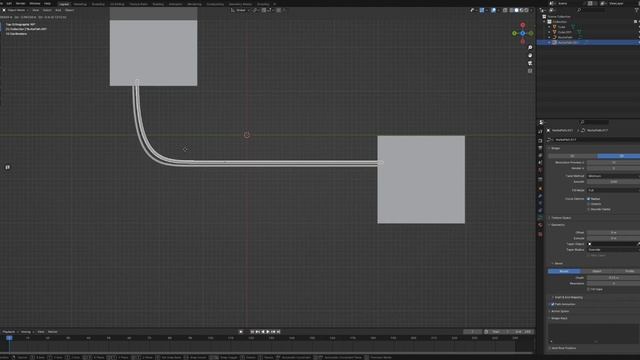Open the viewport shading options dropdown arrow
The height and width of the screenshot is (360, 640).
[531, 10]
